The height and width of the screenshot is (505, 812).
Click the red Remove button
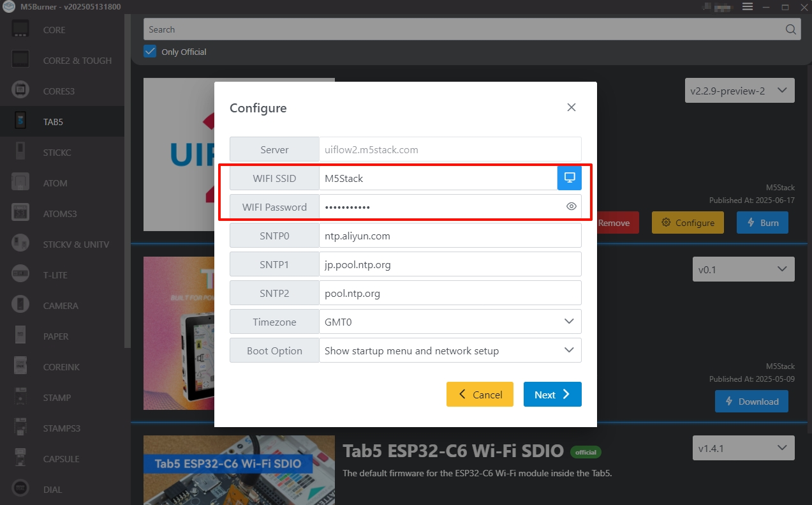click(x=617, y=223)
